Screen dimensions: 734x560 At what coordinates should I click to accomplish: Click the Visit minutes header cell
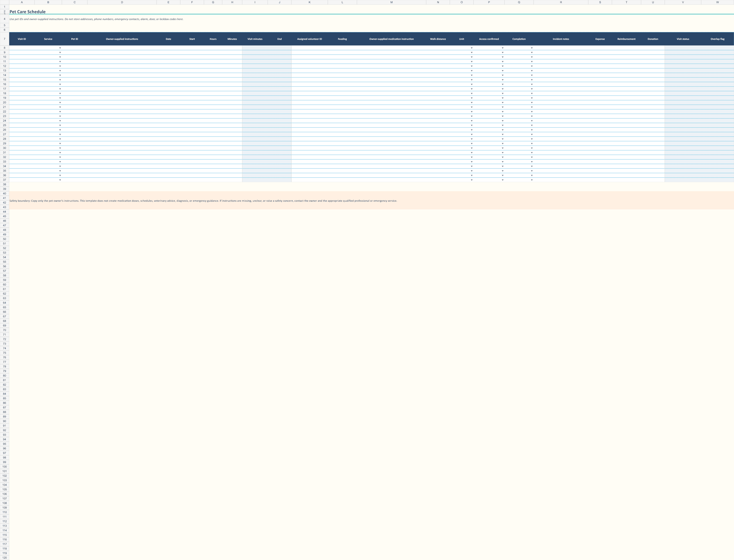click(x=255, y=39)
